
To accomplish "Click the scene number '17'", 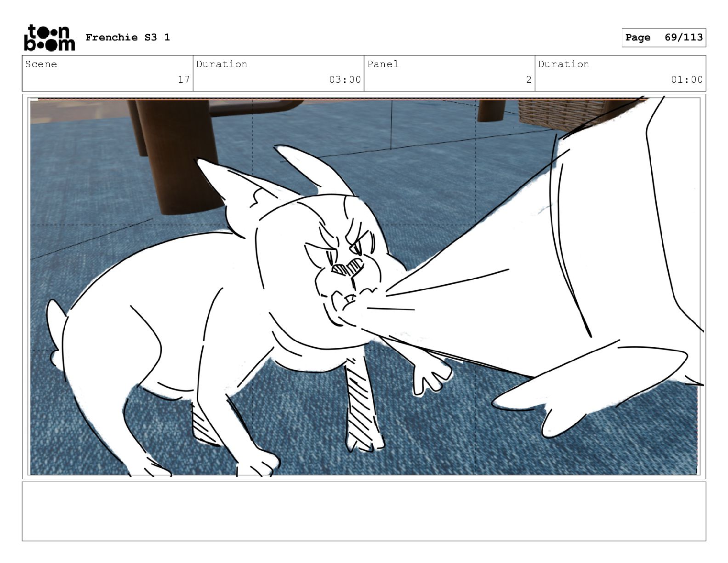I will click(x=184, y=80).
